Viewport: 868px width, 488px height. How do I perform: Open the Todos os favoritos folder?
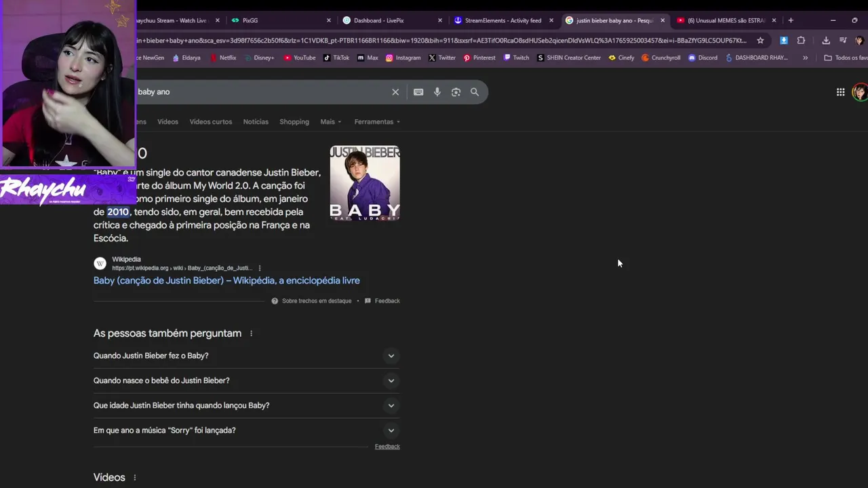click(x=846, y=58)
